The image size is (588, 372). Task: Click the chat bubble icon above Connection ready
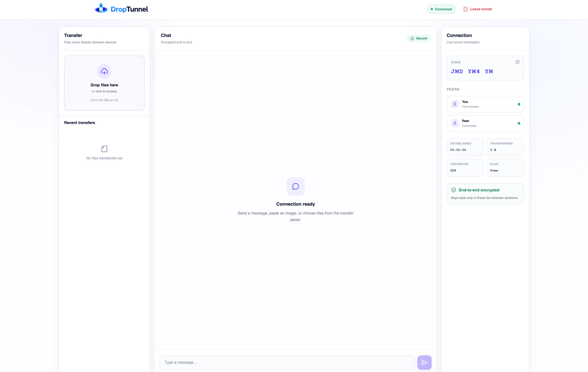tap(295, 186)
